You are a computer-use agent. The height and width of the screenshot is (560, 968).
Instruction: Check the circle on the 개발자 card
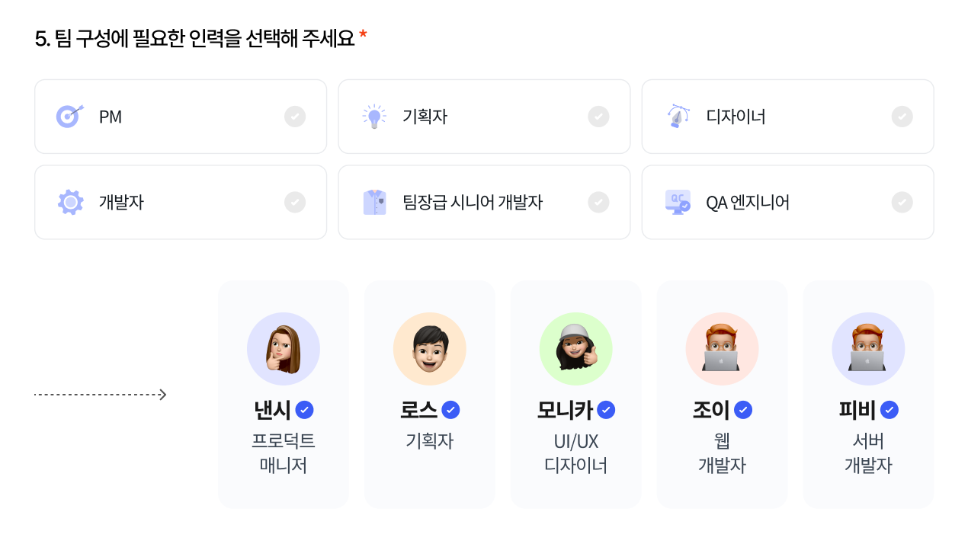tap(295, 202)
